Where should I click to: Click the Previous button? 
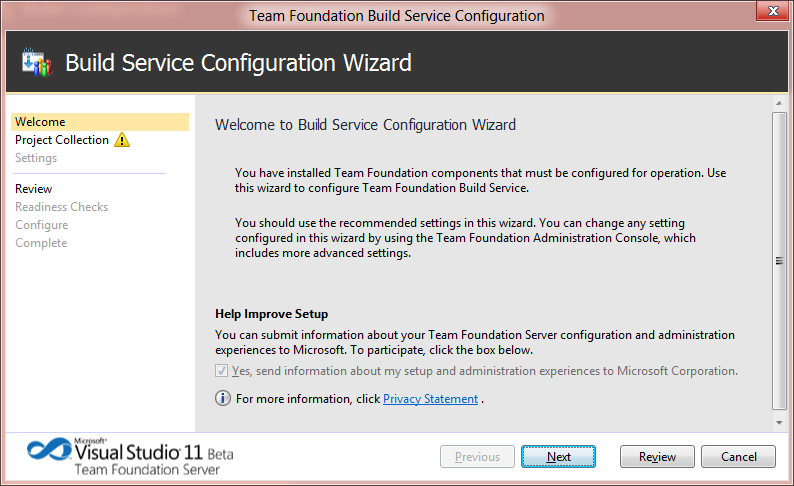(478, 457)
